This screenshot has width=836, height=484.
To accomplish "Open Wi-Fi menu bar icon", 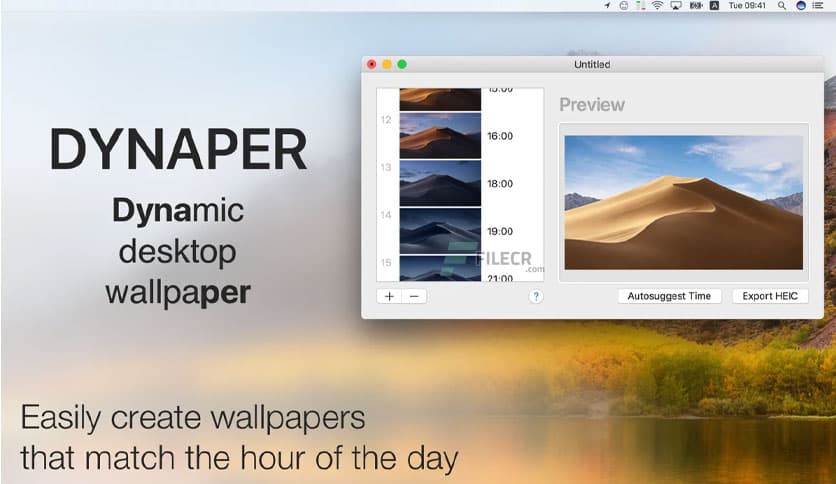I will 657,5.
